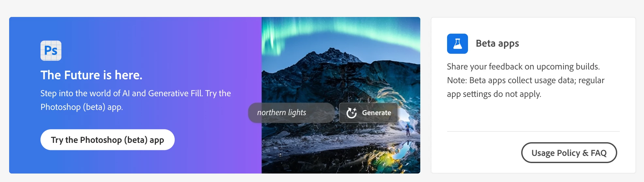Click the Photoshop beta Ps logo icon
This screenshot has height=182, width=644.
click(51, 51)
